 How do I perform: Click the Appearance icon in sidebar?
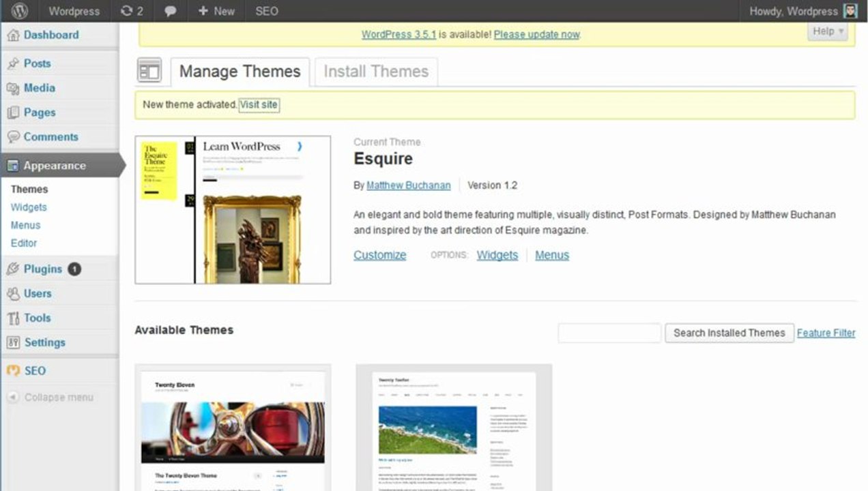[x=13, y=166]
